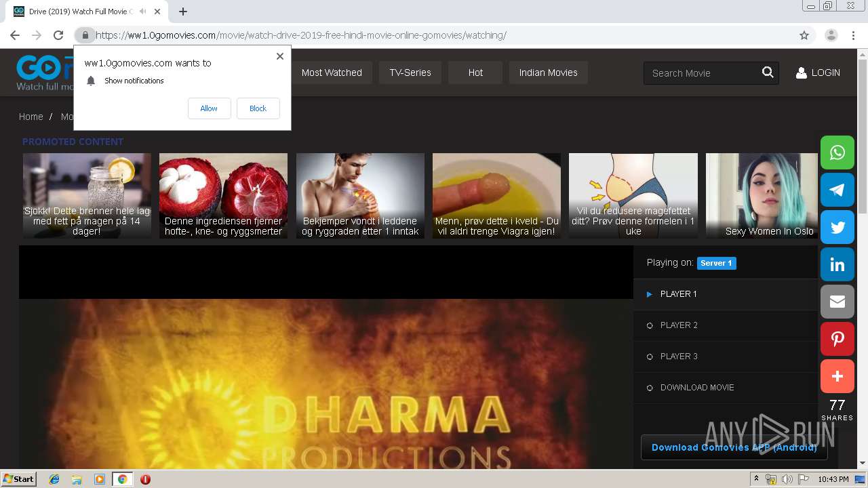
Task: Select DOWNLOAD MOVIE option
Action: 726,388
